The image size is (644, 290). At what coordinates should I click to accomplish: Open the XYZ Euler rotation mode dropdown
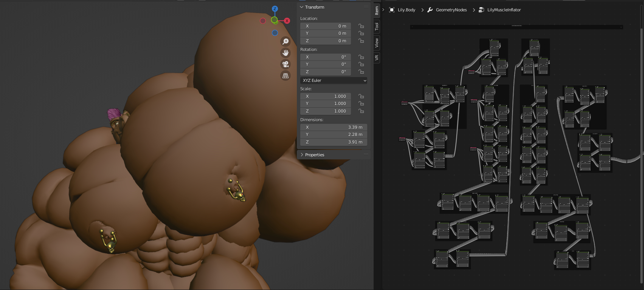334,80
